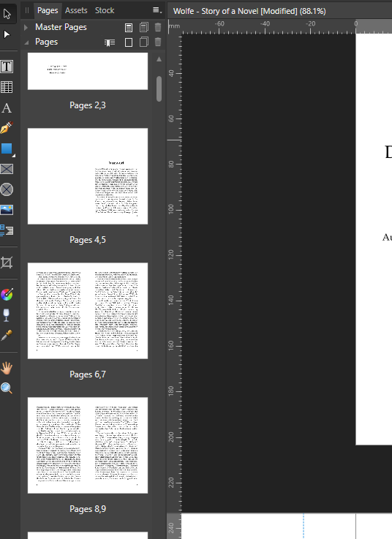Switch to the Assets tab
The height and width of the screenshot is (539, 392).
pyautogui.click(x=76, y=11)
